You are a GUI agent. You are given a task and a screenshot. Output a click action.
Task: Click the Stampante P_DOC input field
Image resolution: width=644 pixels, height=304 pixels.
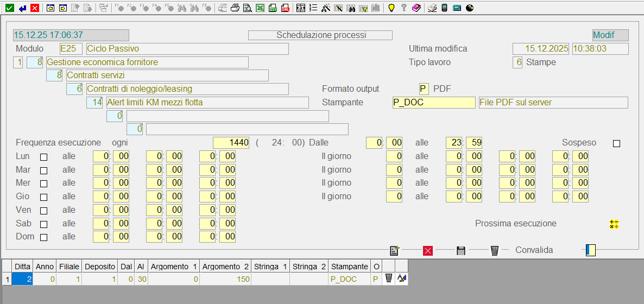433,103
